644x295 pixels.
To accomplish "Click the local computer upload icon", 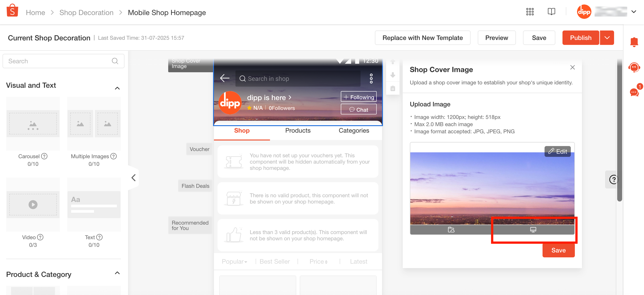I will coord(533,229).
